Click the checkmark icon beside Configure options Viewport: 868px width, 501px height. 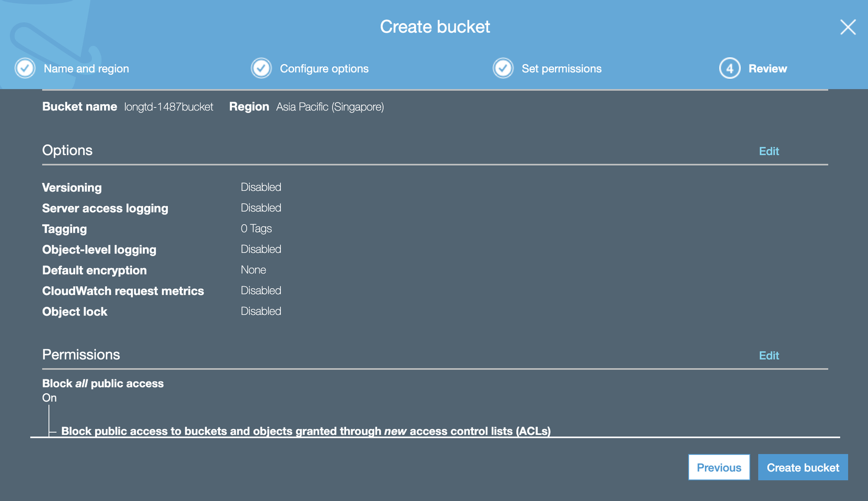click(261, 68)
